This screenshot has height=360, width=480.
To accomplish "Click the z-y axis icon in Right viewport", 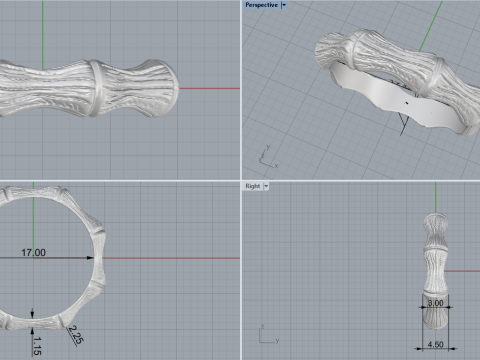I will click(269, 334).
